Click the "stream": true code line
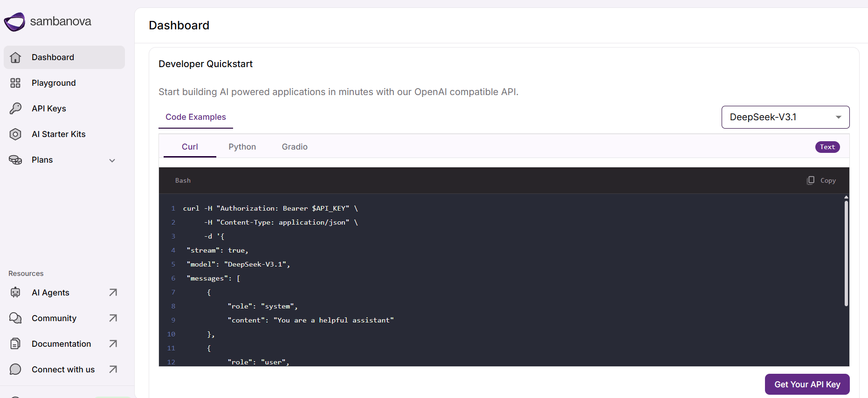This screenshot has height=398, width=868. click(217, 250)
